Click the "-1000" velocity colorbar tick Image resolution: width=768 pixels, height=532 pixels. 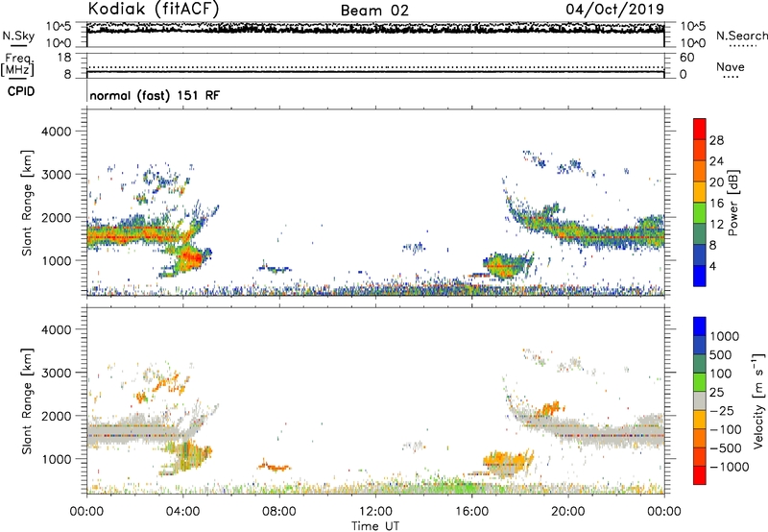click(730, 467)
